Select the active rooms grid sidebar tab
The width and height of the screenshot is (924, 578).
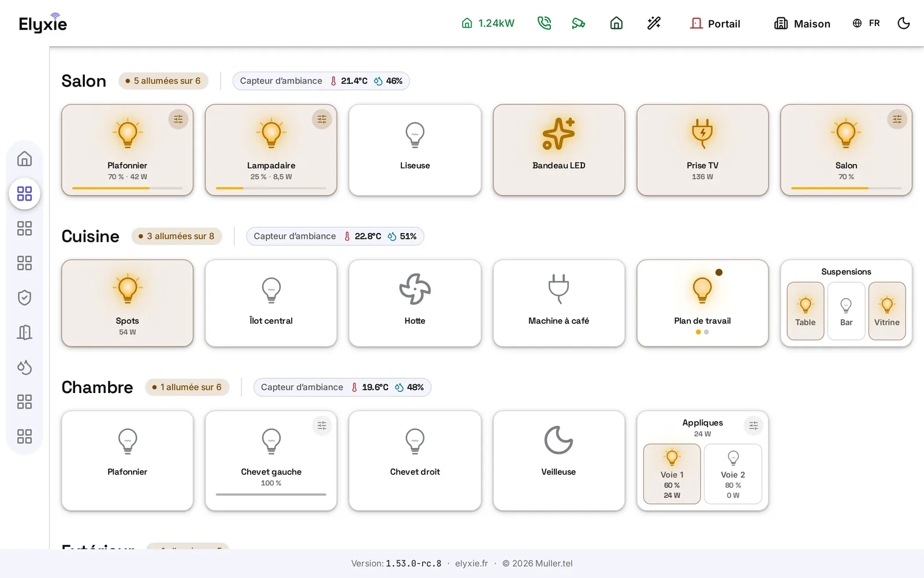(24, 194)
